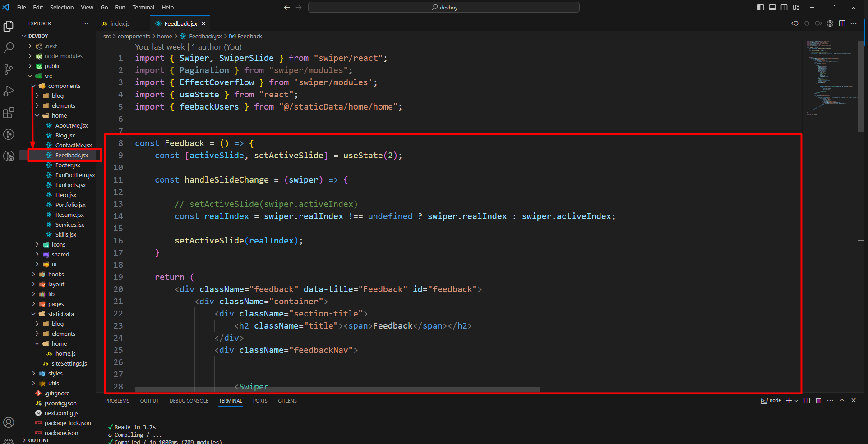Viewport: 868px width, 444px height.
Task: Click the horizontal editor scrollbar
Action: pyautogui.click(x=337, y=389)
